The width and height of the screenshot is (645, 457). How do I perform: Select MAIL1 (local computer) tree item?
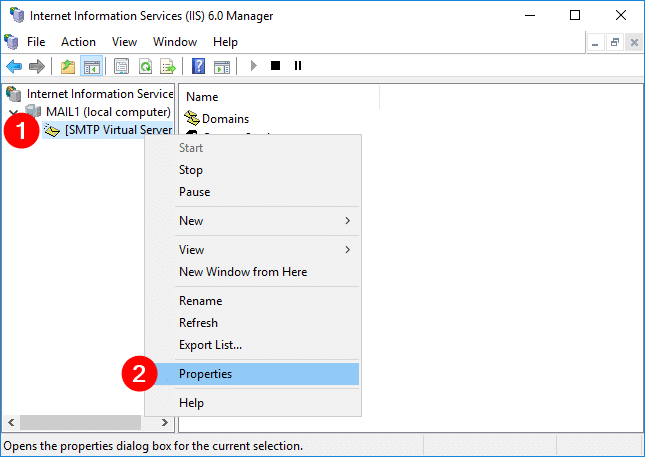tap(108, 111)
